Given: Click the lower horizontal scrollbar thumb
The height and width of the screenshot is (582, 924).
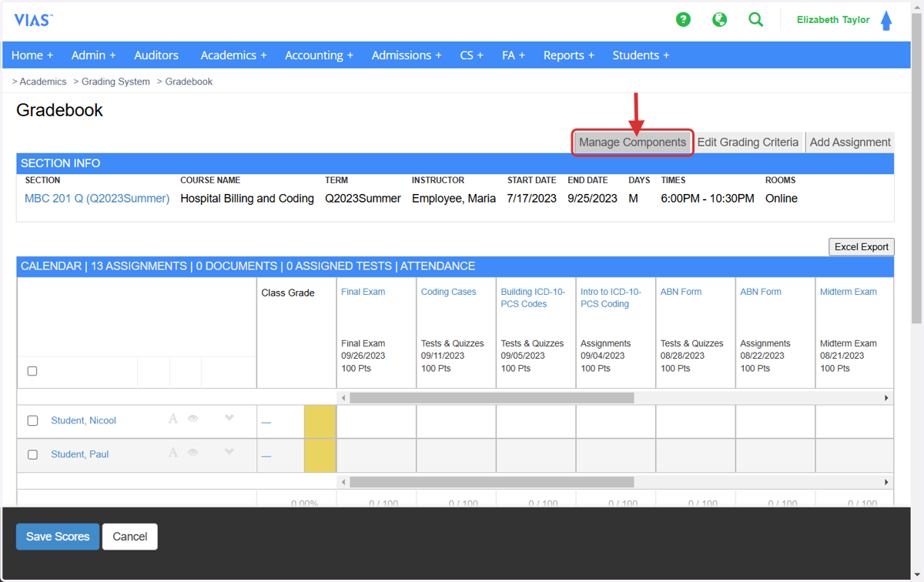Looking at the screenshot, I should 491,482.
